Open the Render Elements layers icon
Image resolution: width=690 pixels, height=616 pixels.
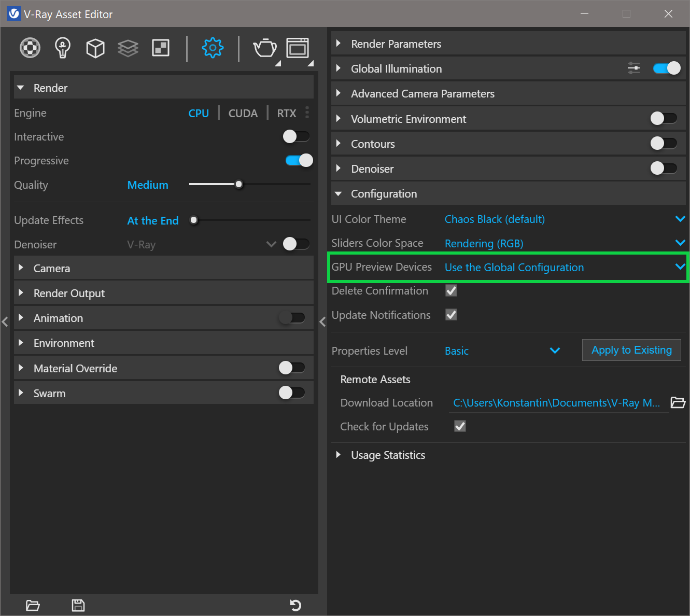[128, 48]
